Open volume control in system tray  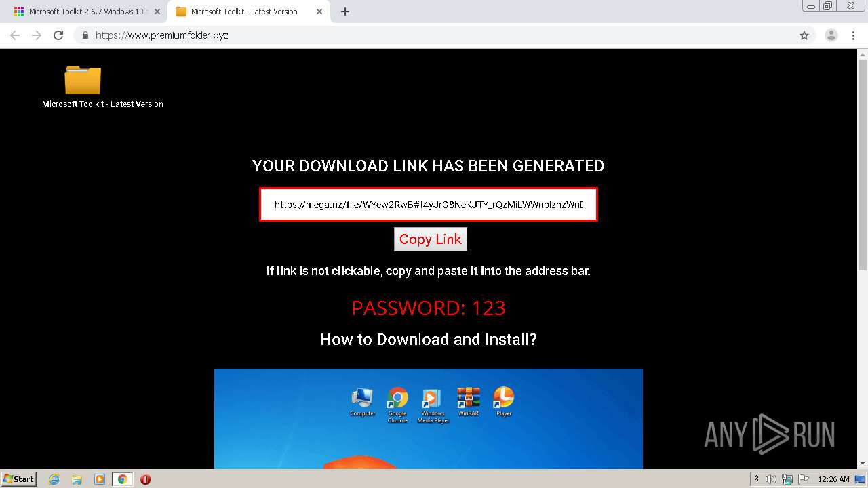771,479
